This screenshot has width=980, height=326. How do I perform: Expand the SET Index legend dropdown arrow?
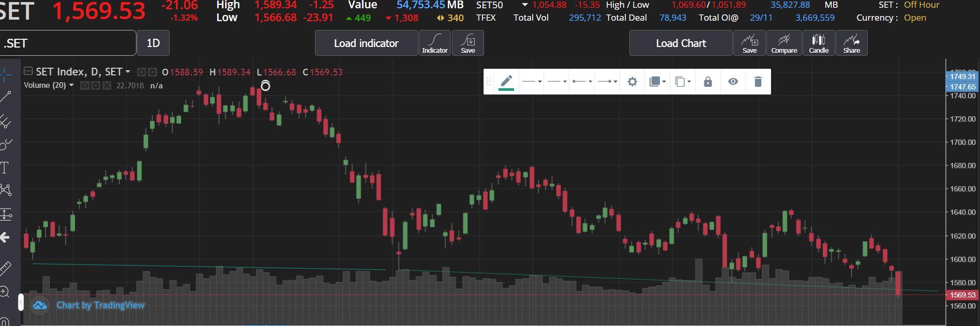(x=128, y=72)
